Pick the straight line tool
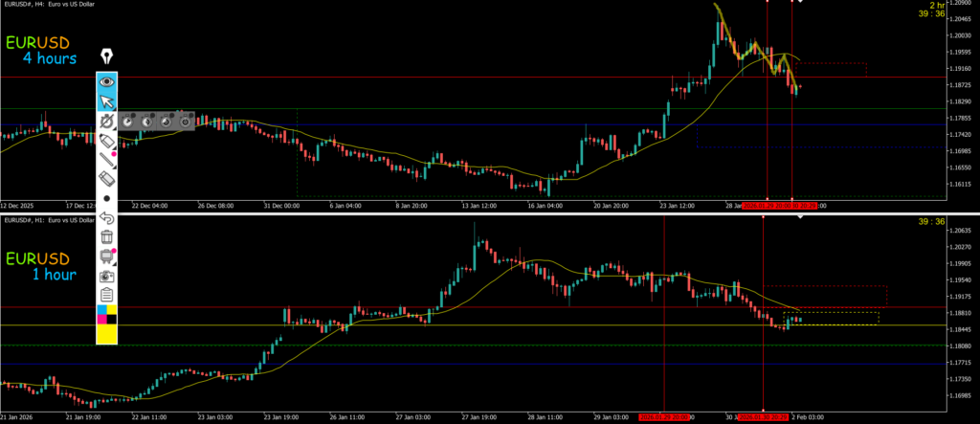980x424 pixels. click(107, 159)
